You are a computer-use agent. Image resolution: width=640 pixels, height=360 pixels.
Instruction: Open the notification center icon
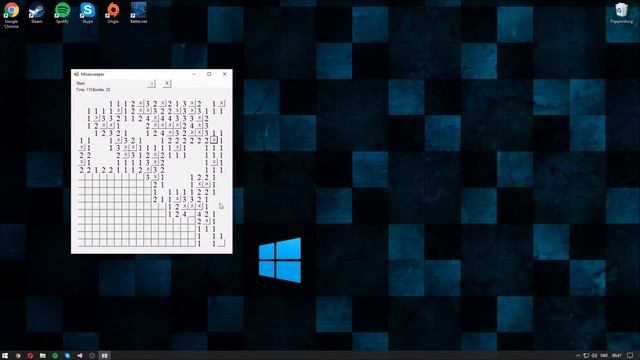coord(630,356)
